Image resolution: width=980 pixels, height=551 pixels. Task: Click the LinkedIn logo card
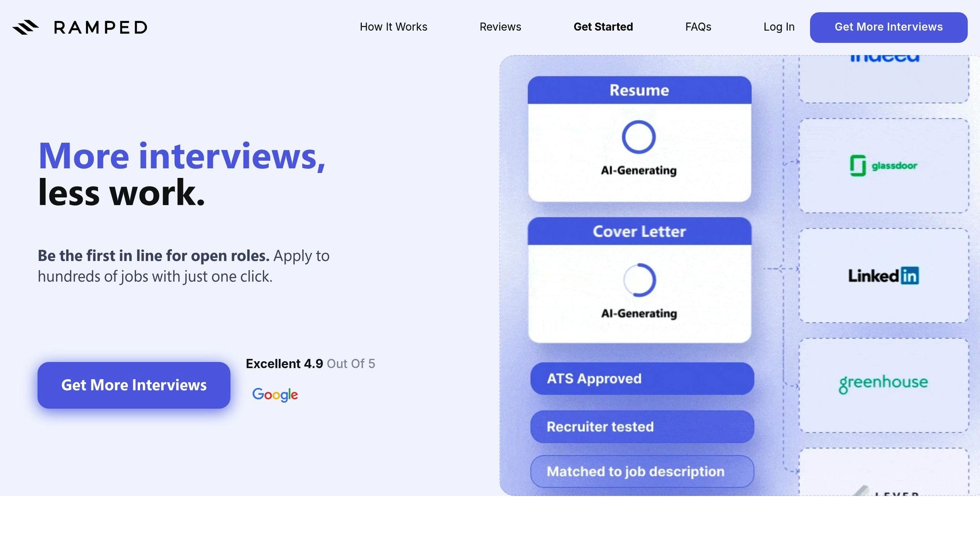[x=884, y=275]
